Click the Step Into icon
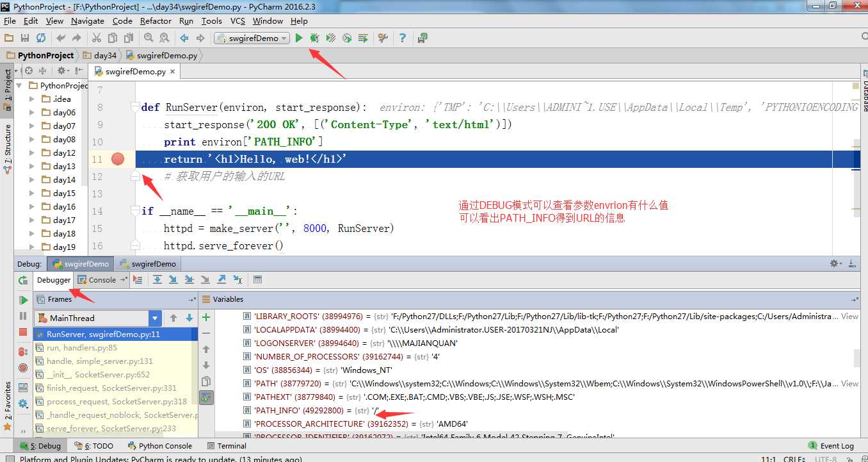 click(173, 279)
